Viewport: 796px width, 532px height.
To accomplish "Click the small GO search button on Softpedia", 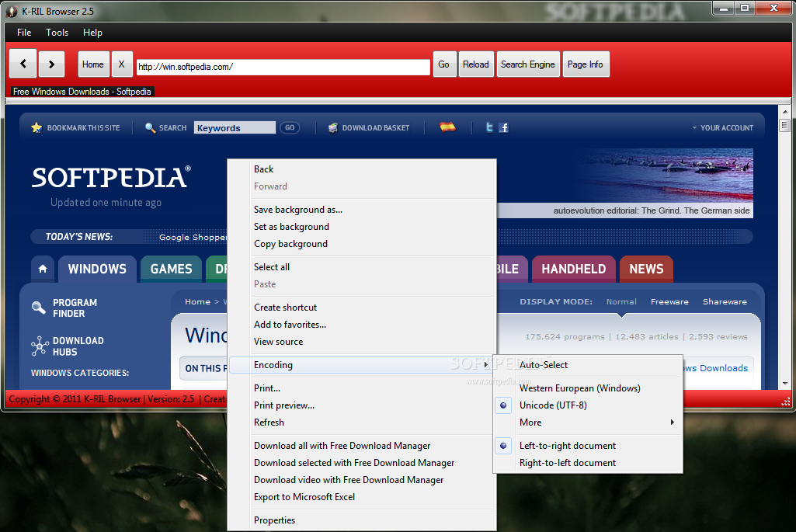I will click(x=290, y=128).
